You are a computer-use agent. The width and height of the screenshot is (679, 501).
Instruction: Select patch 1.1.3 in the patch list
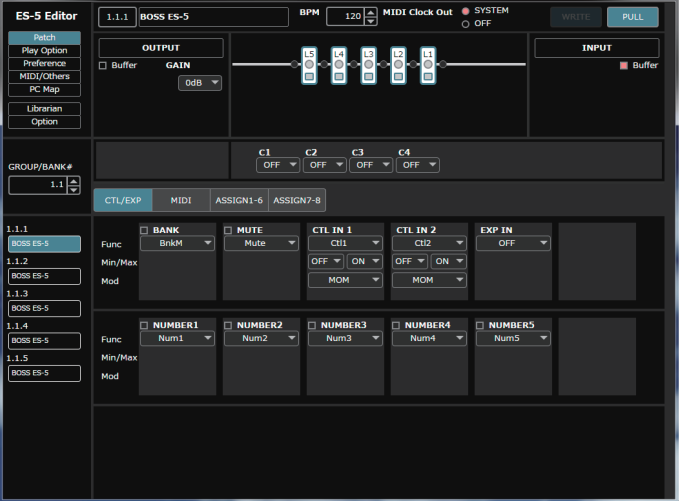pos(44,308)
